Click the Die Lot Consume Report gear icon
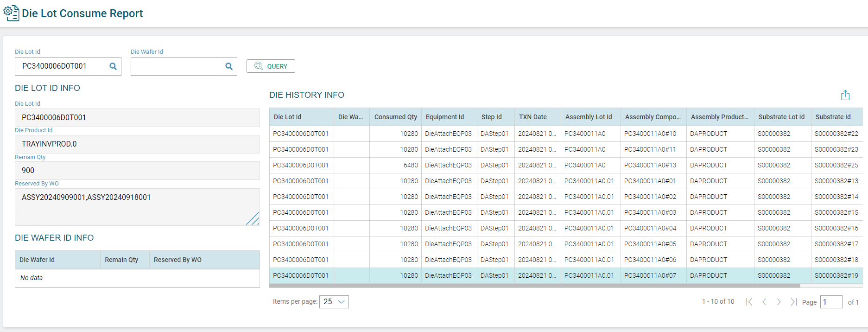Viewport: 868px width, 332px height. pos(11,13)
